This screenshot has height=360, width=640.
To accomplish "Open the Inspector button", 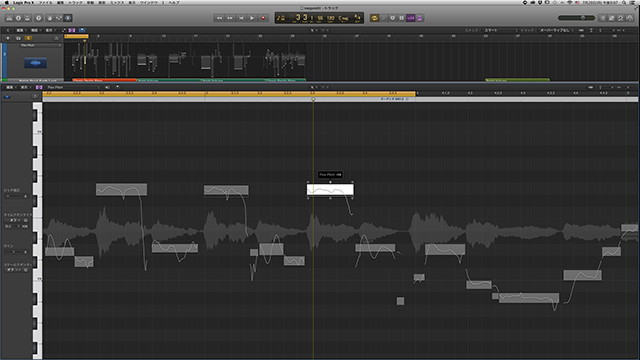I will pyautogui.click(x=18, y=18).
